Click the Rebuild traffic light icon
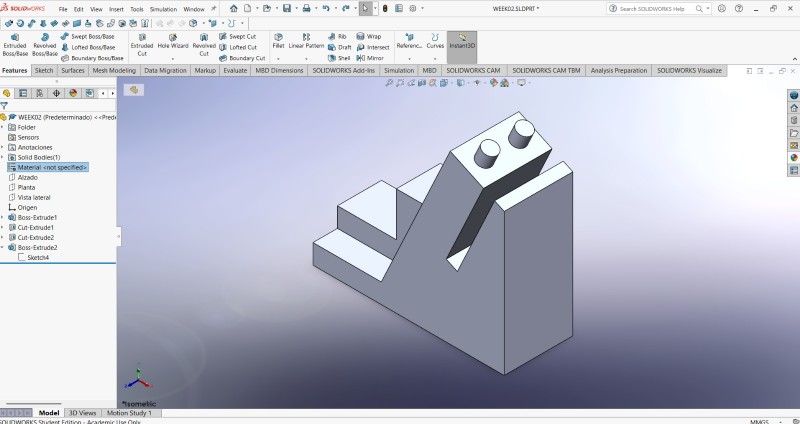The width and height of the screenshot is (800, 424). click(x=385, y=9)
